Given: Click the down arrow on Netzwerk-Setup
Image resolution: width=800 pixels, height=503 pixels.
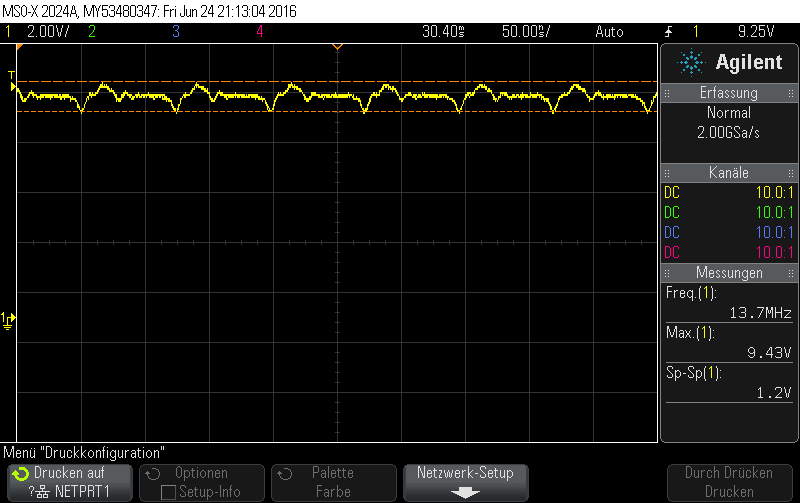Looking at the screenshot, I should click(465, 493).
